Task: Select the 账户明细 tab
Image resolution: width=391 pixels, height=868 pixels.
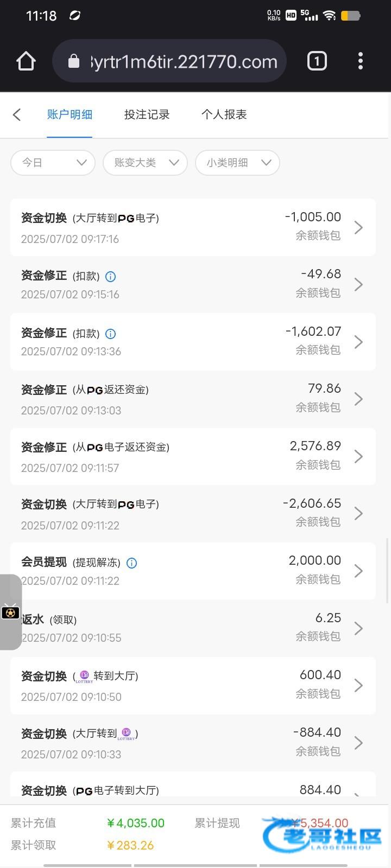Action: tap(70, 114)
